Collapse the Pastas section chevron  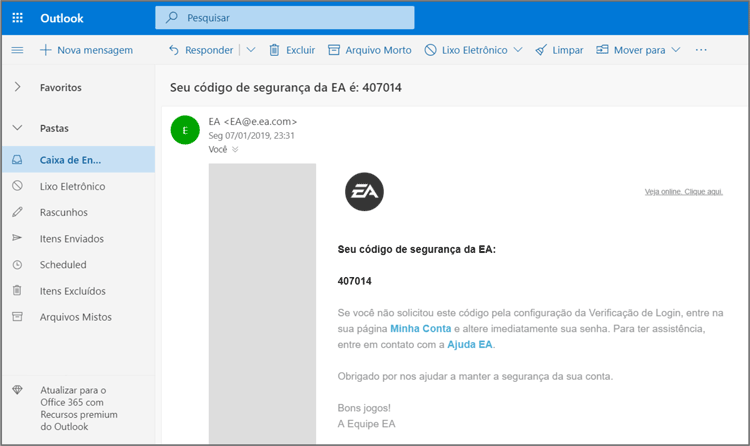click(17, 128)
